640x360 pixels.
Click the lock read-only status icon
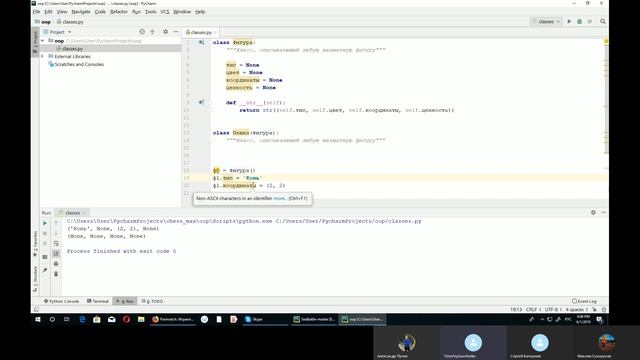coord(595,310)
